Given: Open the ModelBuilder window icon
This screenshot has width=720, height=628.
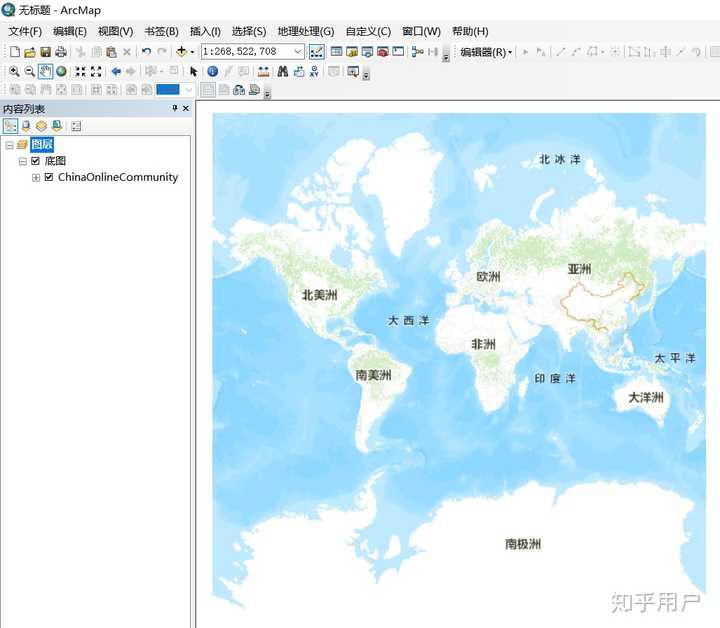Looking at the screenshot, I should 417,52.
